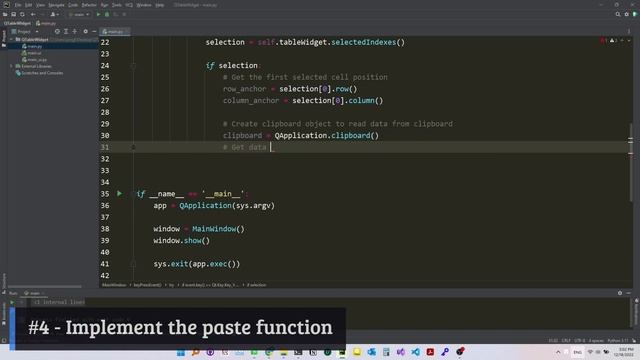Image resolution: width=640 pixels, height=360 pixels.
Task: Toggle fold marker on line 24
Action: 133,66
